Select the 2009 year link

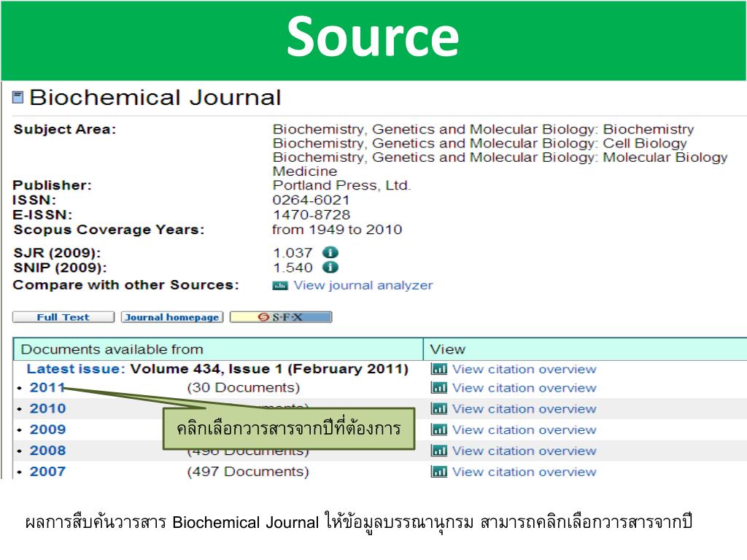[47, 429]
